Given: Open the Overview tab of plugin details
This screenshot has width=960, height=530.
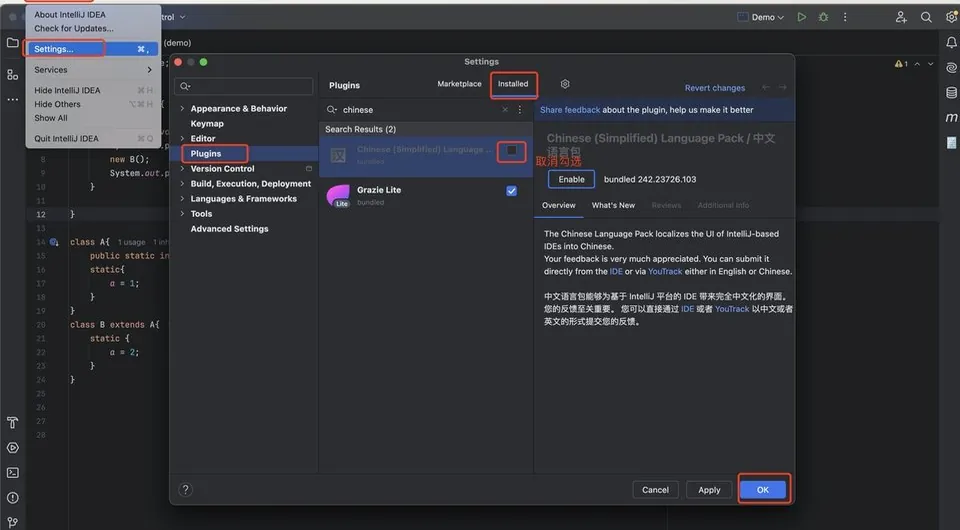Looking at the screenshot, I should tap(558, 205).
